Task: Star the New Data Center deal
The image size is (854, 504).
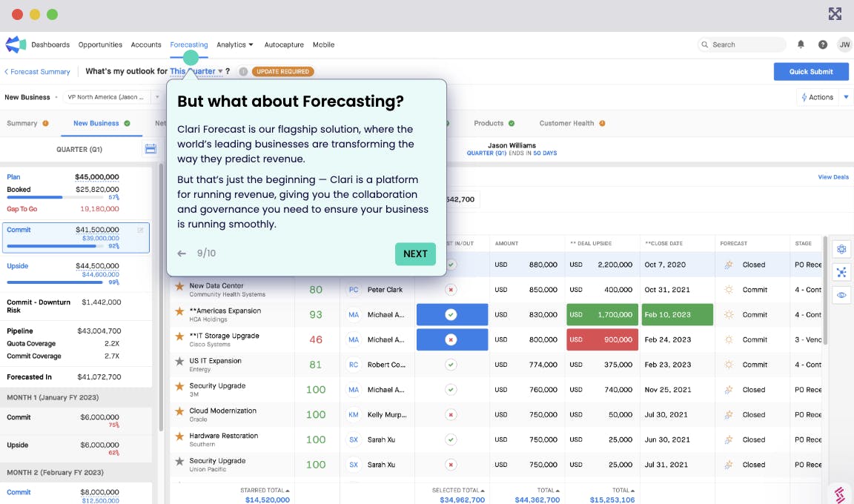Action: click(179, 286)
